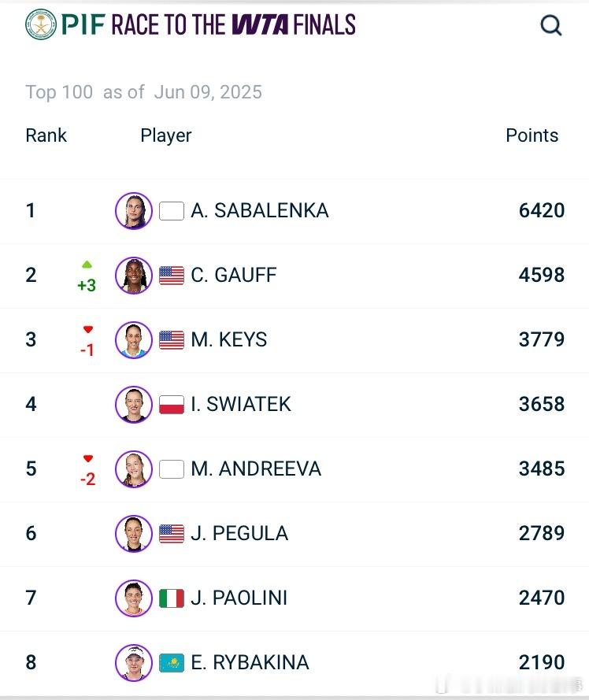Tap the green up arrow on Gauff's row

[x=87, y=265]
